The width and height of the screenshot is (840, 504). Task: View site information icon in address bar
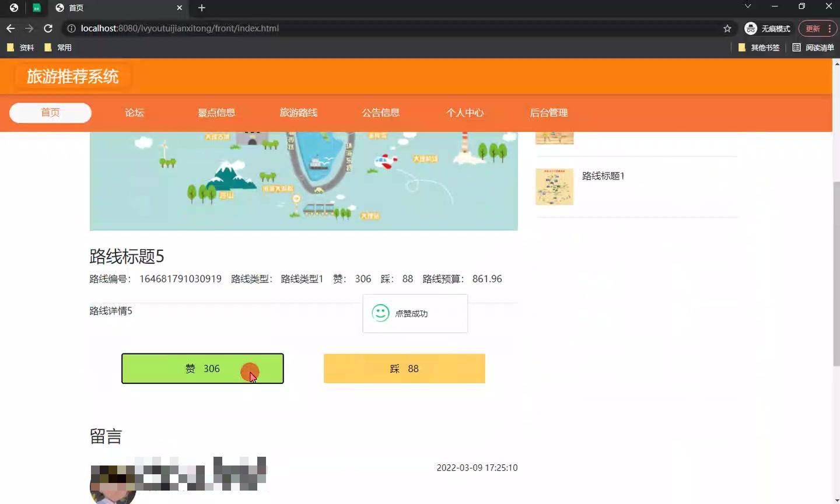tap(71, 28)
